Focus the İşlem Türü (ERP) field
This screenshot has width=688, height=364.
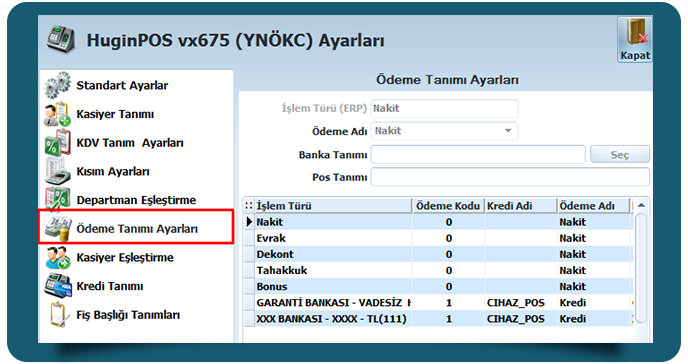click(444, 108)
